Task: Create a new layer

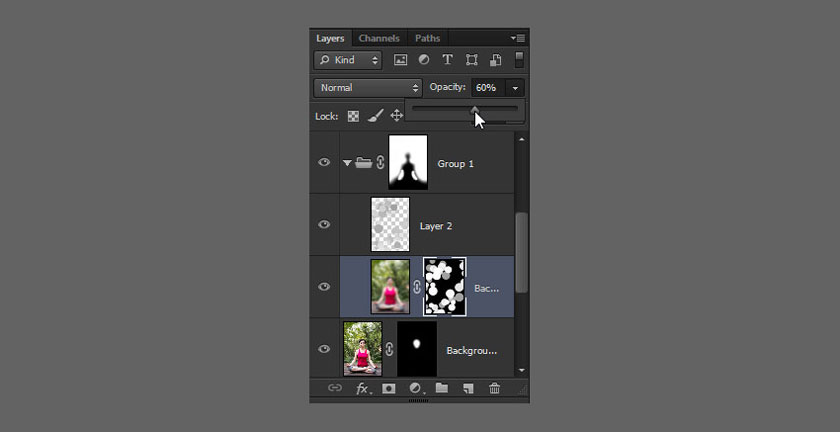Action: pyautogui.click(x=468, y=389)
